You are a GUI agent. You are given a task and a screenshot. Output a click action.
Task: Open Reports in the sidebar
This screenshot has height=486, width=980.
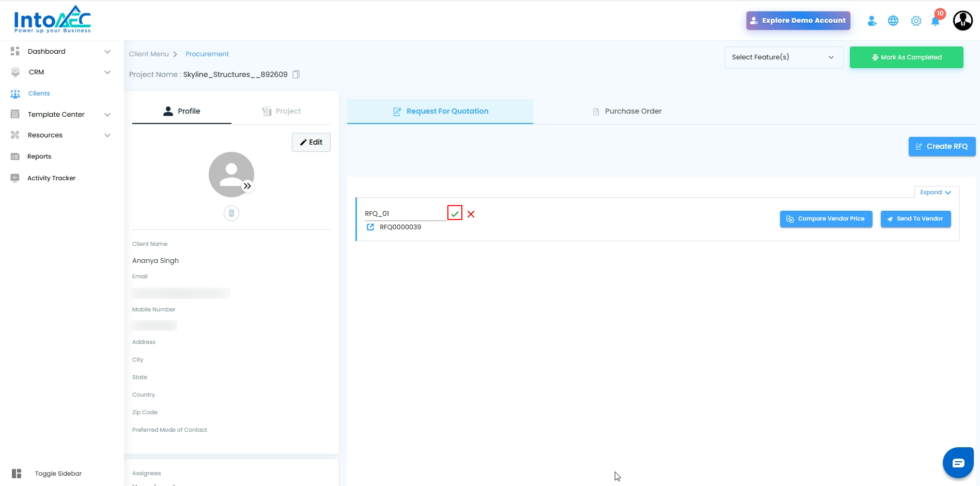tap(39, 156)
